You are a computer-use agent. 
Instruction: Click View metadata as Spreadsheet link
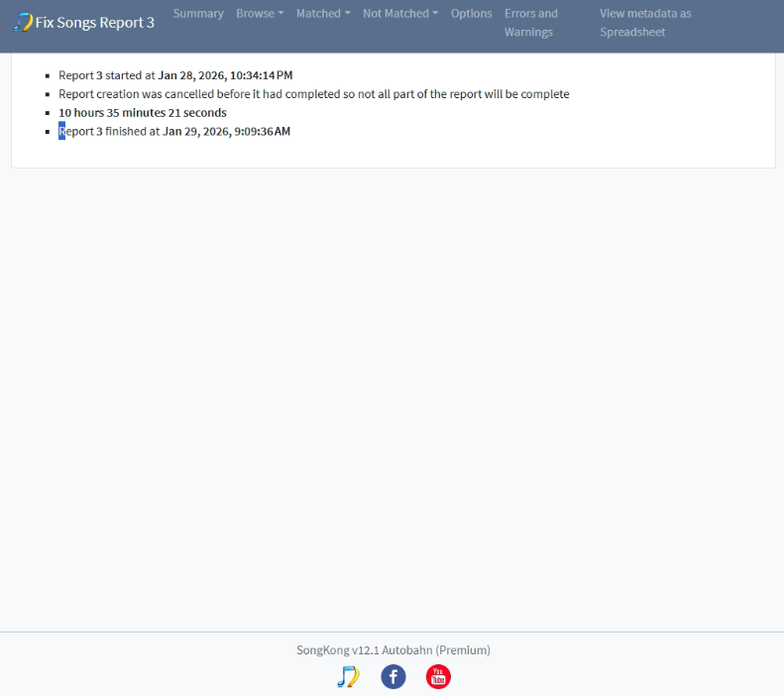pos(645,23)
